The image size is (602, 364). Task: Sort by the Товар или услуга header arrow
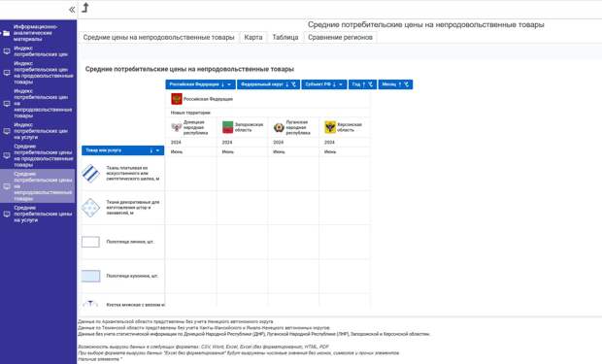[151, 150]
